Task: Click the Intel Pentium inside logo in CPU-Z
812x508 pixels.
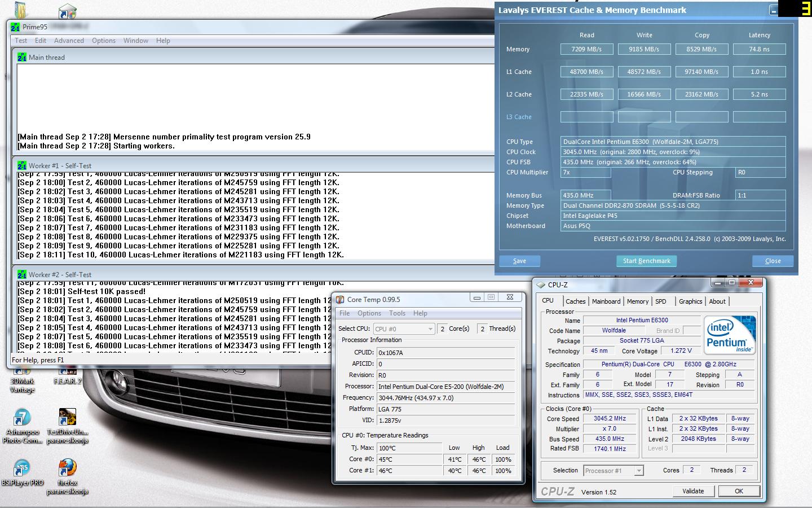Action: point(730,335)
